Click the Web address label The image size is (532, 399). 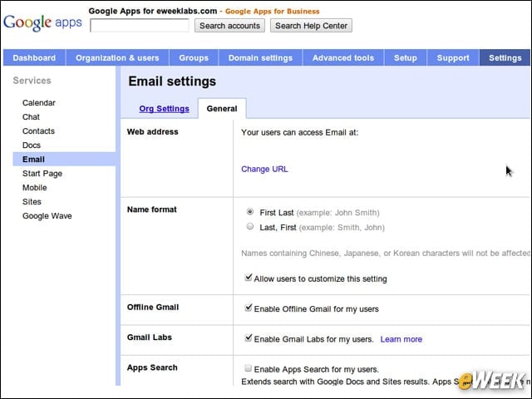pos(152,131)
